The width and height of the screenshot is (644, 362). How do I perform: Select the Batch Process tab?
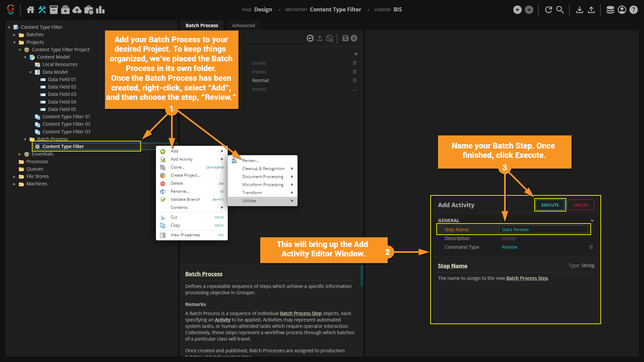pos(202,25)
